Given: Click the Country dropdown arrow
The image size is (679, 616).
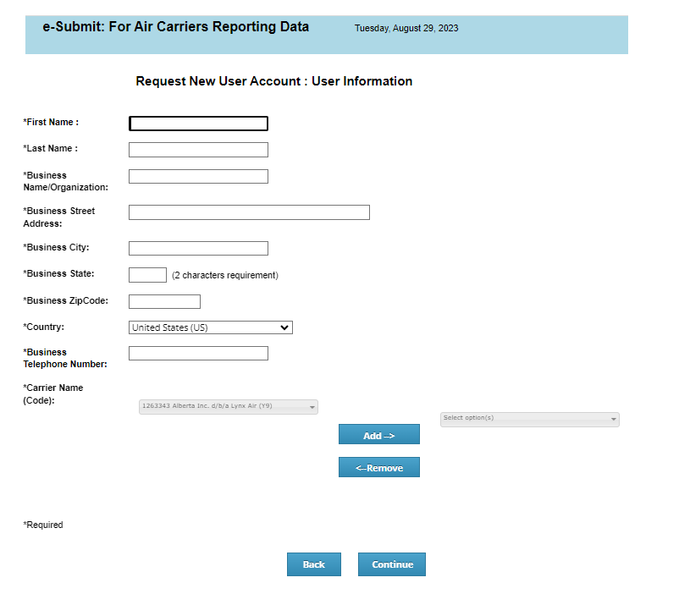Looking at the screenshot, I should (285, 327).
